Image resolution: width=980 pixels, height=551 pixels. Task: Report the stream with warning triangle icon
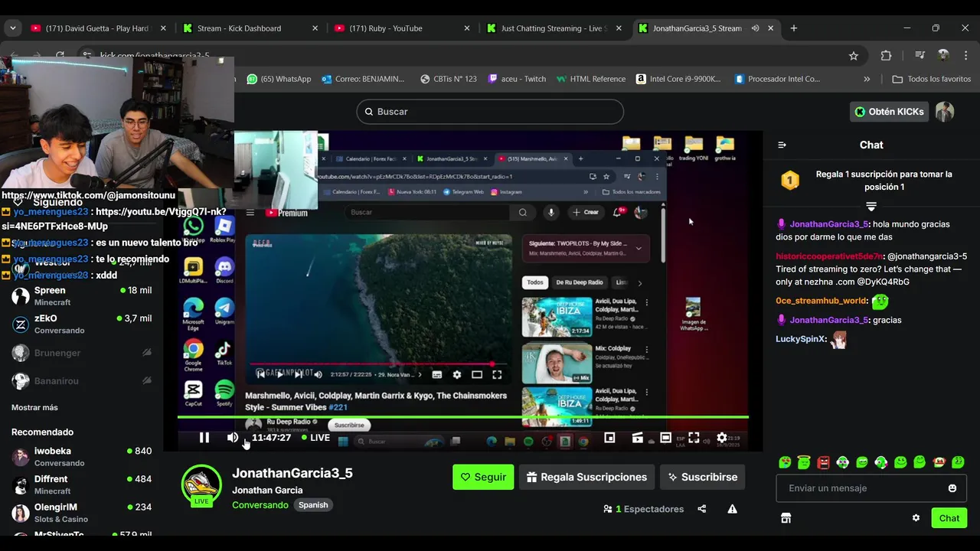coord(732,509)
